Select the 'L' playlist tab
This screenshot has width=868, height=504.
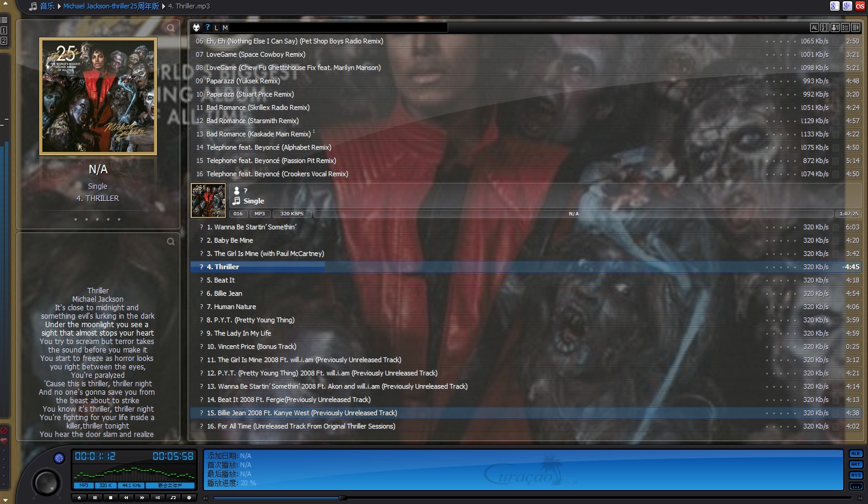[217, 28]
